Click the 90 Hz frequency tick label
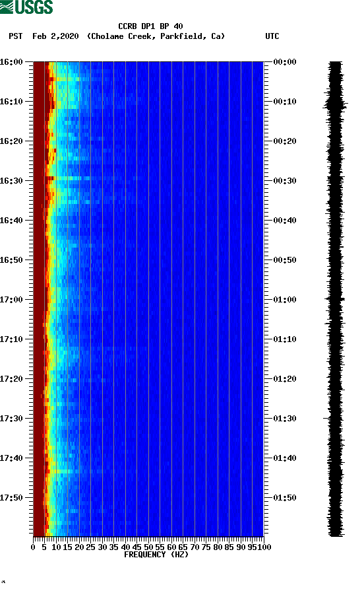Screen dimensions: 364x589 click(x=241, y=547)
